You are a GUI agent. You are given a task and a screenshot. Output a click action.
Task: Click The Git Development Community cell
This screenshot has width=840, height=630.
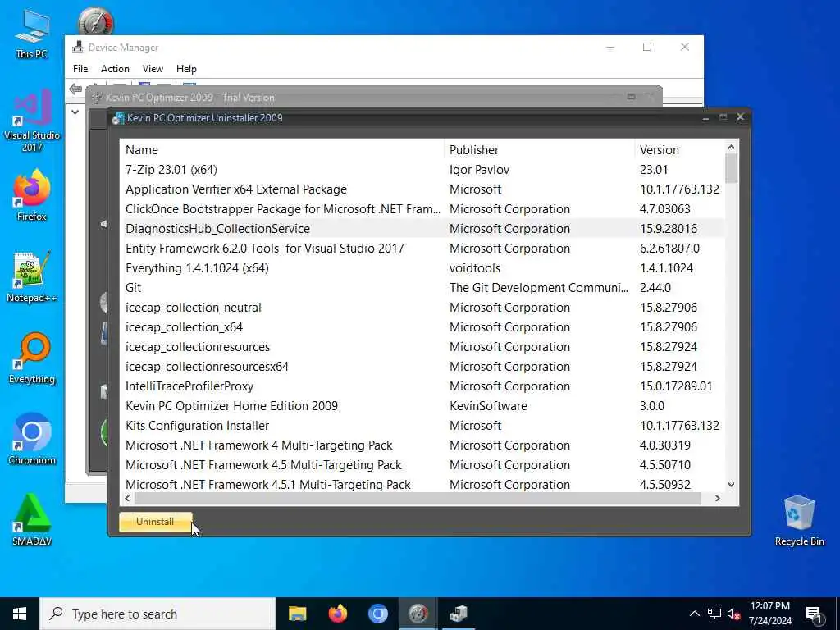[539, 288]
